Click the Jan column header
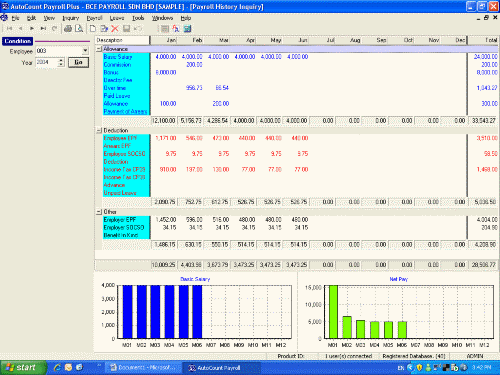500x375 pixels. [x=164, y=40]
